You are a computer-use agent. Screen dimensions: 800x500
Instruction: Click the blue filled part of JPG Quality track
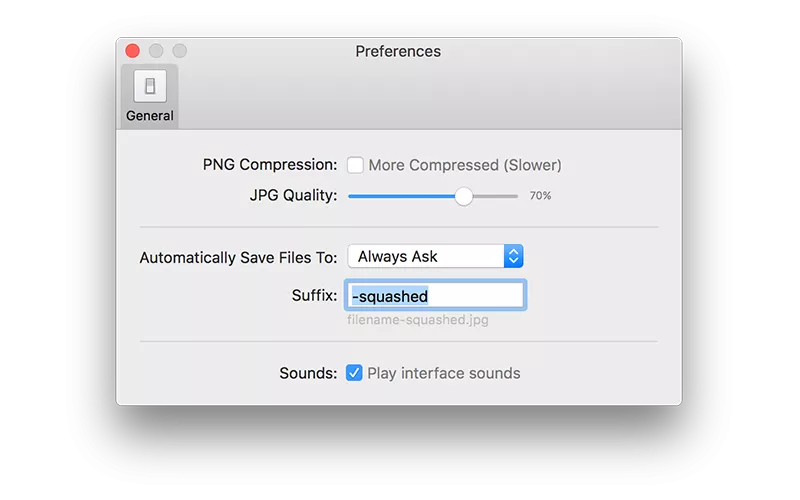click(x=402, y=196)
